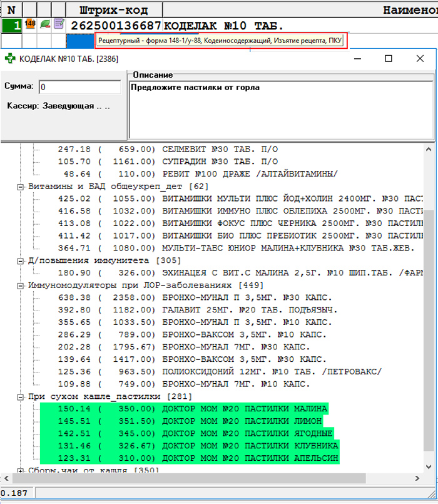Click the status bar value 0.187
Viewport: 438px width, 504px height.
[x=14, y=493]
